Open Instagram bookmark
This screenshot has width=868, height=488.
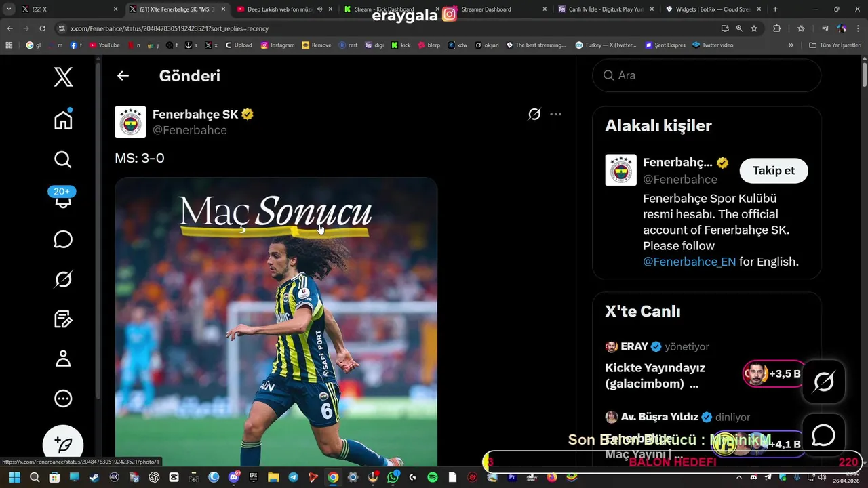[x=277, y=45]
